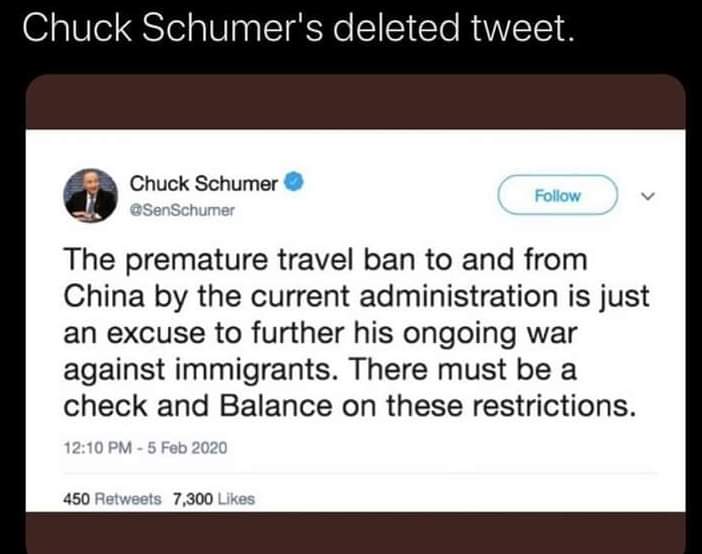Expand the tweet options chevron
This screenshot has width=702, height=554.
tap(645, 196)
